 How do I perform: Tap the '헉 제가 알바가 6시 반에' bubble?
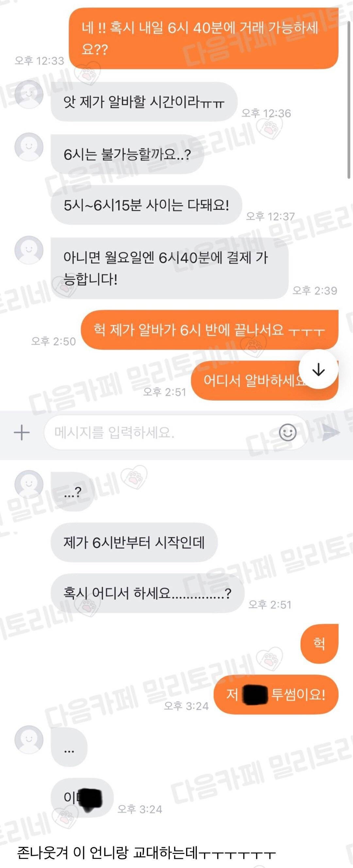click(x=210, y=330)
